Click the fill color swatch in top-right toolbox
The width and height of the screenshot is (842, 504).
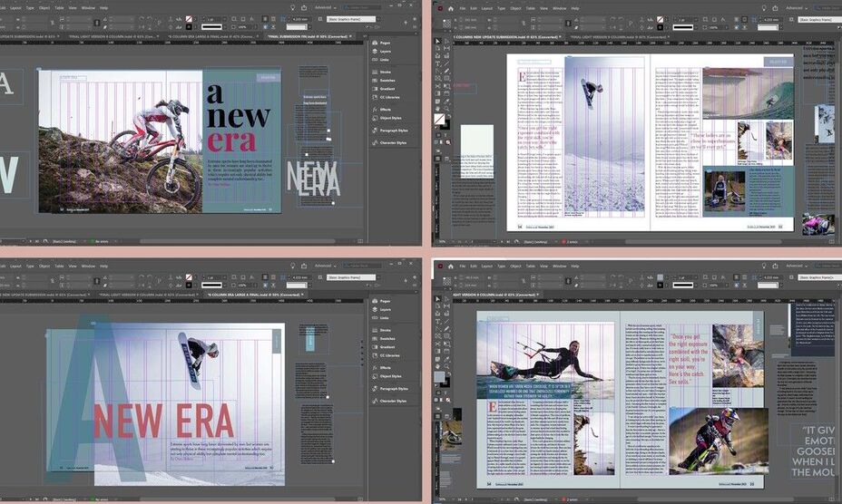click(439, 120)
